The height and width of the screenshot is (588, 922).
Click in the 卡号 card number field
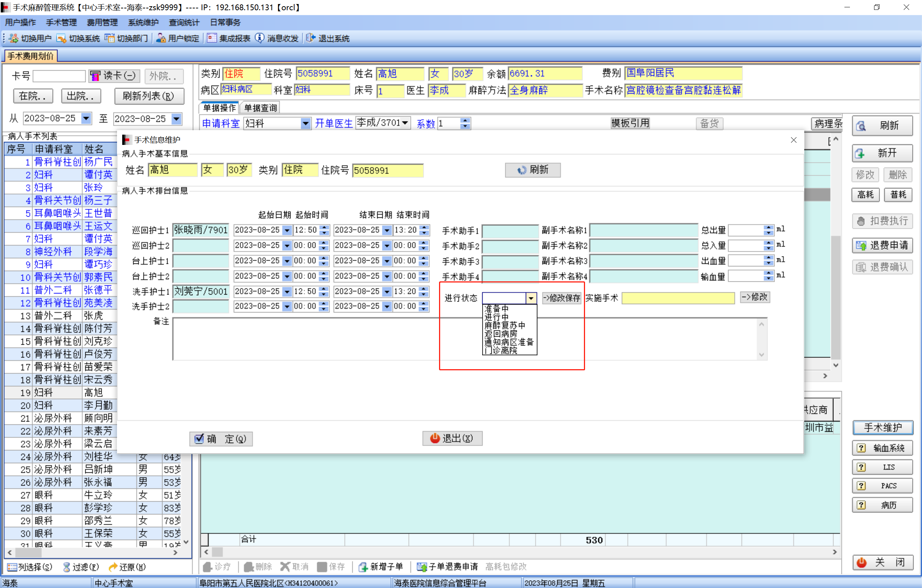coord(59,76)
